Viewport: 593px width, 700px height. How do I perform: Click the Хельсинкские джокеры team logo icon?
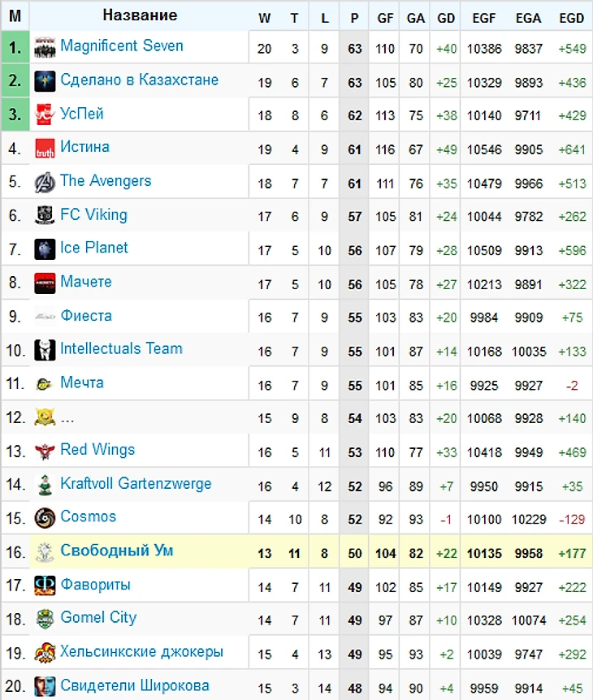(45, 652)
